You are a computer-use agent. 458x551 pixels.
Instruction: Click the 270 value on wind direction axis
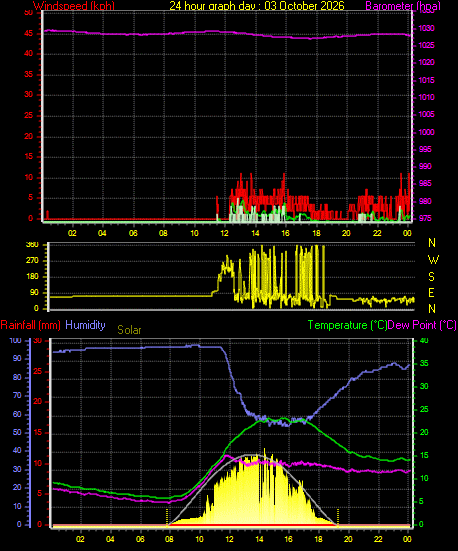coord(32,261)
